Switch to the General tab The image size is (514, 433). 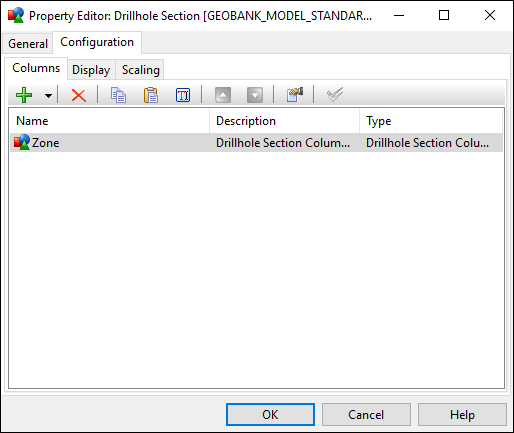point(28,44)
